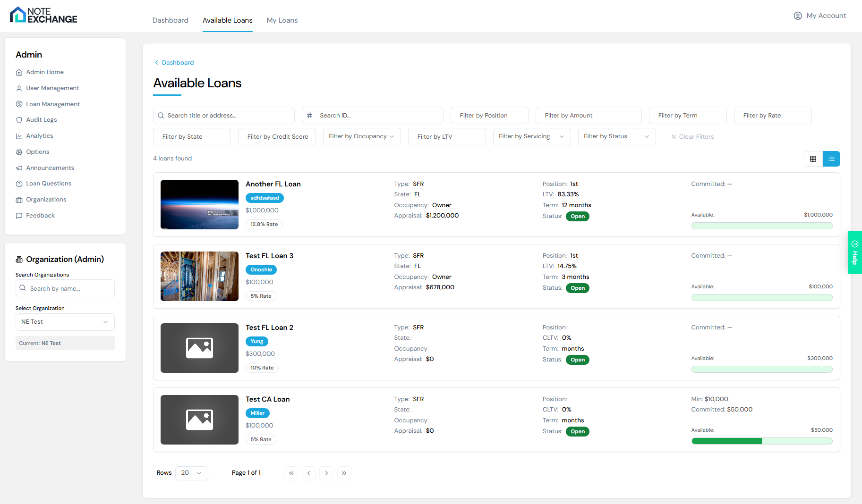Viewport: 862px width, 504px height.
Task: Select the User Management icon
Action: [19, 88]
